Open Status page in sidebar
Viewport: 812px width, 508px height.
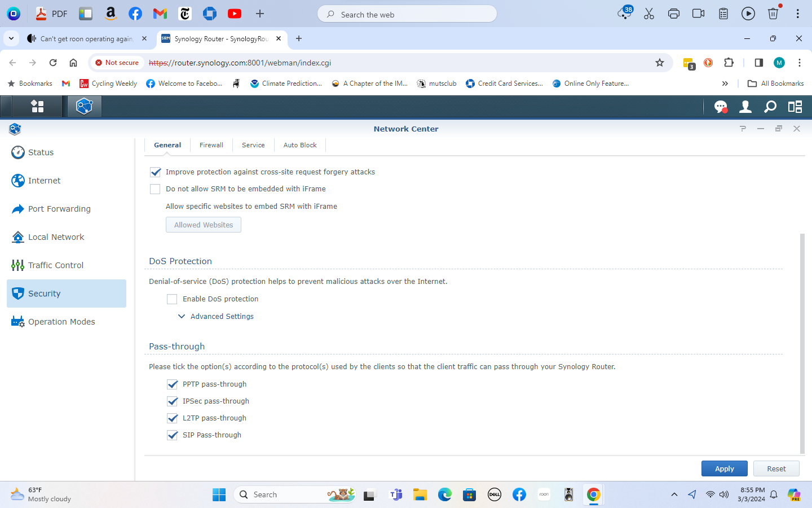pos(67,152)
